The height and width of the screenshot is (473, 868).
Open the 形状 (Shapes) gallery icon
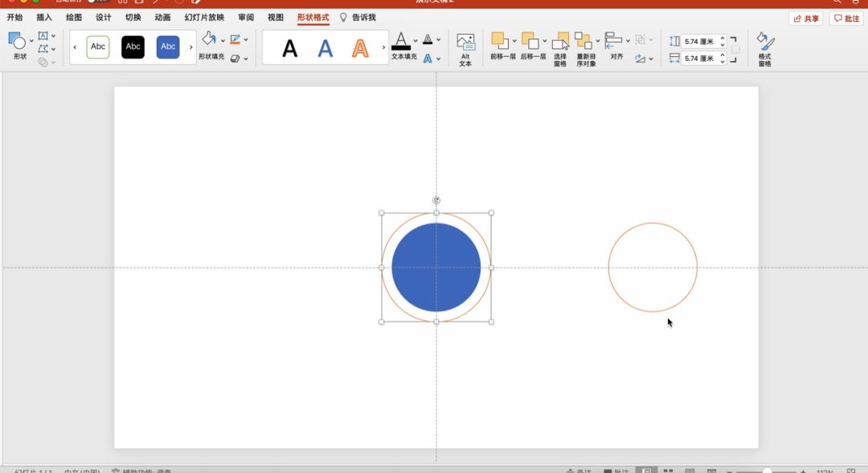point(17,40)
